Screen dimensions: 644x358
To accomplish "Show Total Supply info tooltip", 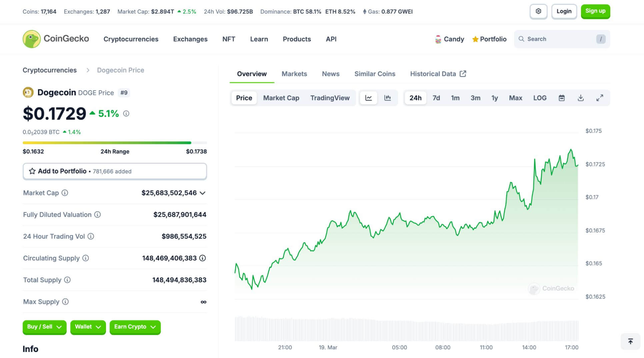I will [67, 280].
